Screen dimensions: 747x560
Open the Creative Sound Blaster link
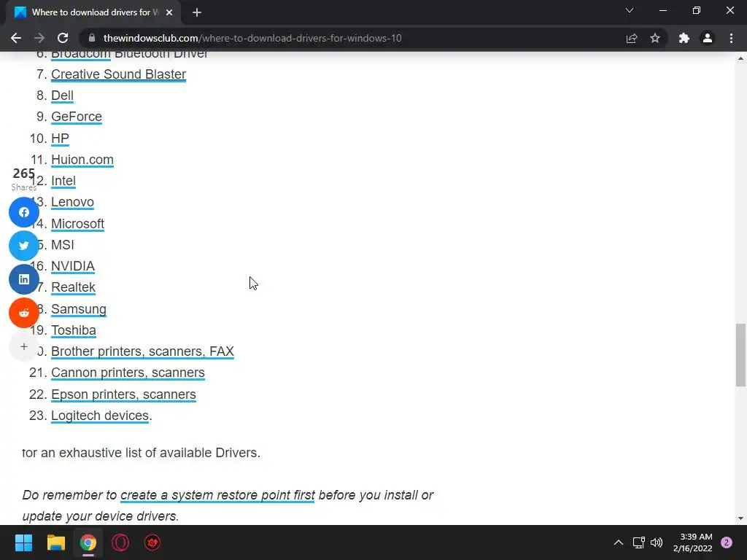[118, 74]
